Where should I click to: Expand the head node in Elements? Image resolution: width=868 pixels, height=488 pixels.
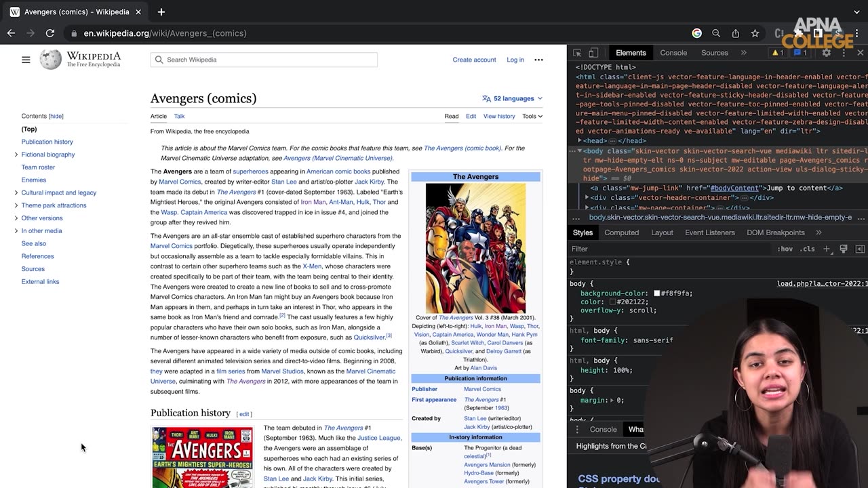tap(580, 140)
